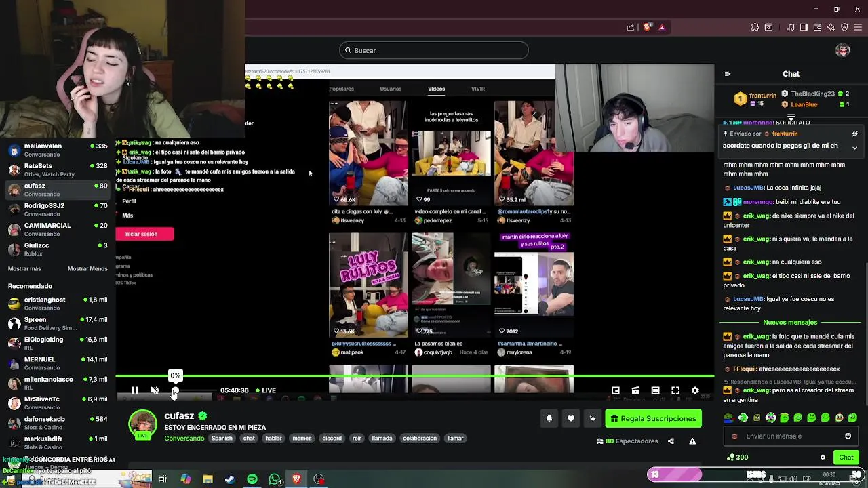The image size is (868, 488).
Task: Report stream with warning triangle icon
Action: (x=692, y=441)
